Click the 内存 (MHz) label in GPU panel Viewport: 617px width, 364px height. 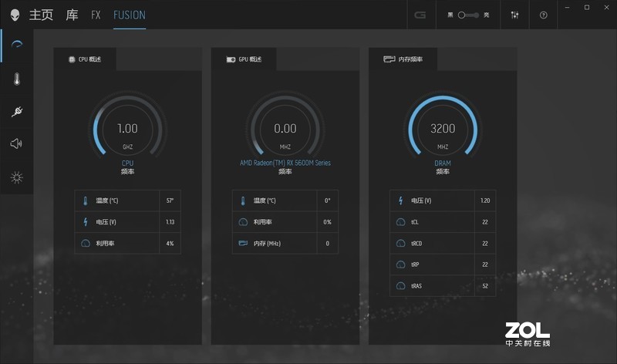click(x=267, y=243)
